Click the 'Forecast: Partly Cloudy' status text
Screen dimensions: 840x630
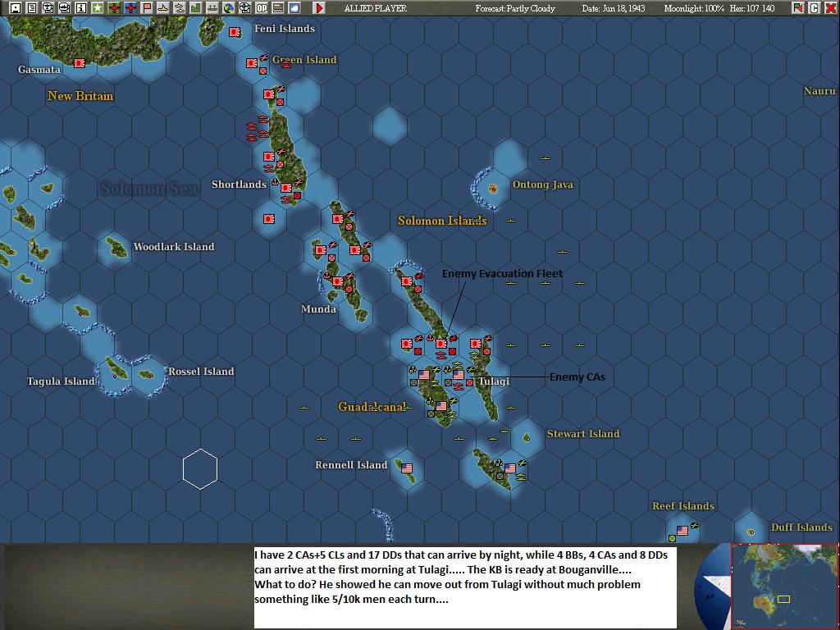click(x=515, y=8)
